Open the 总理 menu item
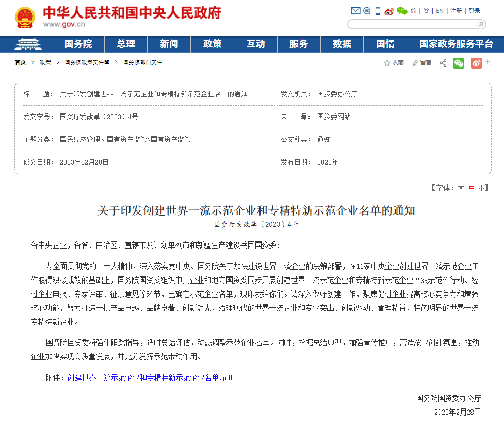 126,44
